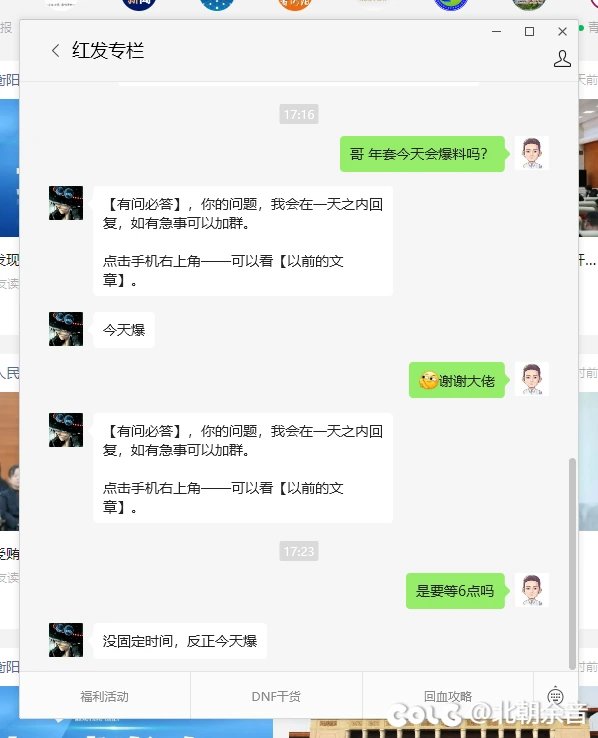Screen dimensions: 598x738
Task: Click the chat window vertical scrollbar thumb
Action: coord(572,563)
